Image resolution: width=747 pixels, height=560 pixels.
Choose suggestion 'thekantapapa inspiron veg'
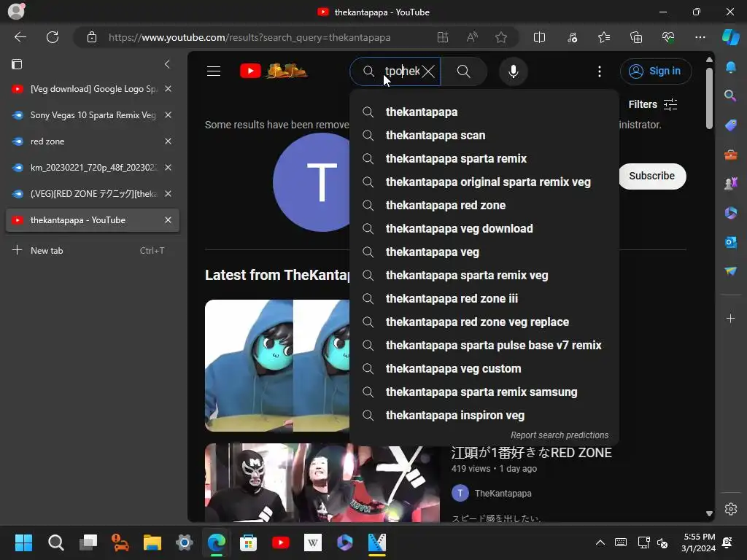tap(484, 415)
